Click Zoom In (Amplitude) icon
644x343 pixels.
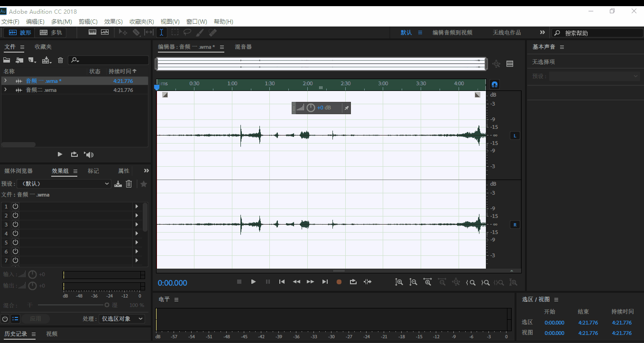(399, 282)
